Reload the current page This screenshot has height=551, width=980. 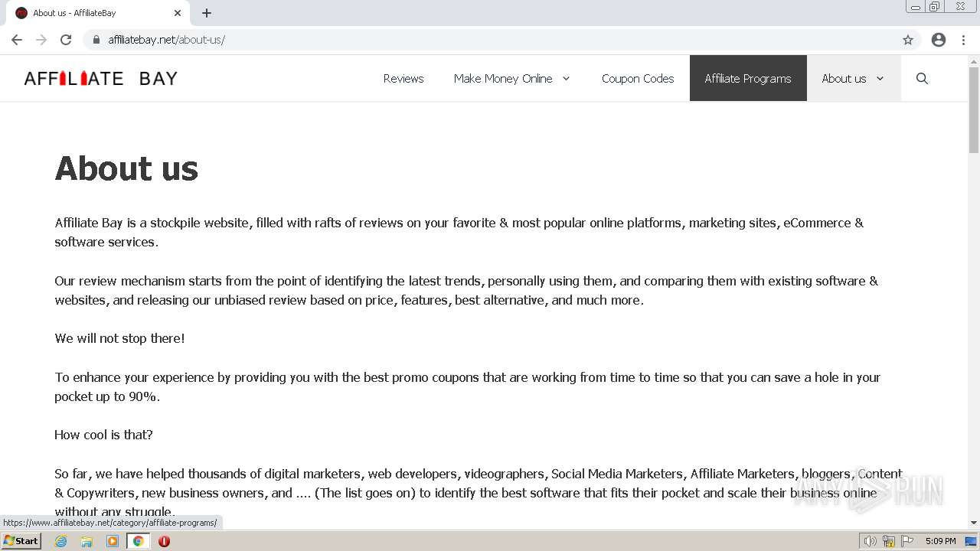coord(66,40)
